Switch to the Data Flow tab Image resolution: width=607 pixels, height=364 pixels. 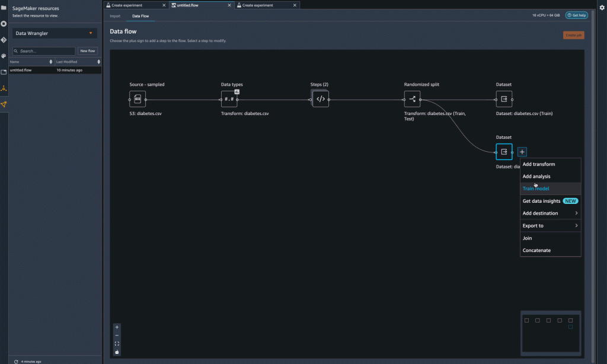pyautogui.click(x=140, y=16)
